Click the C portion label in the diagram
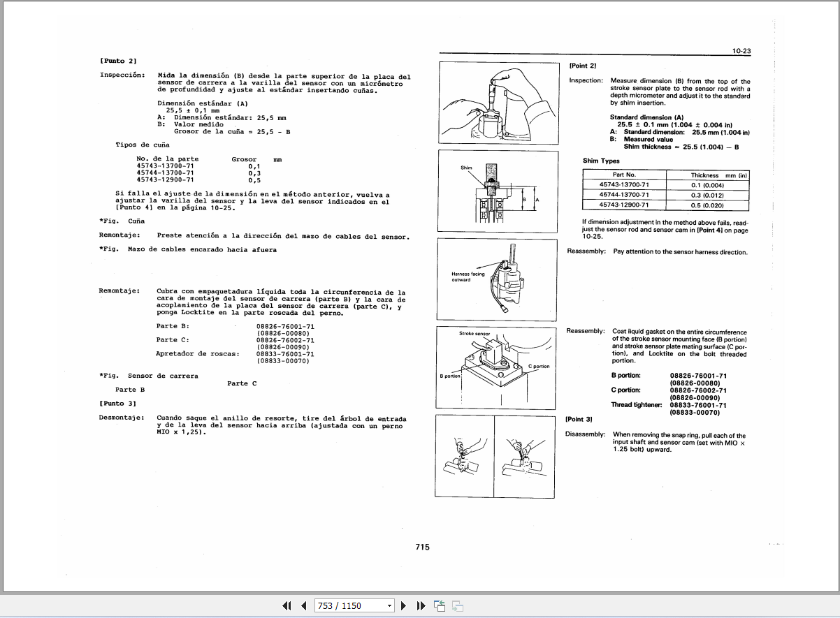Screen dimensions: 840x618 click(539, 366)
